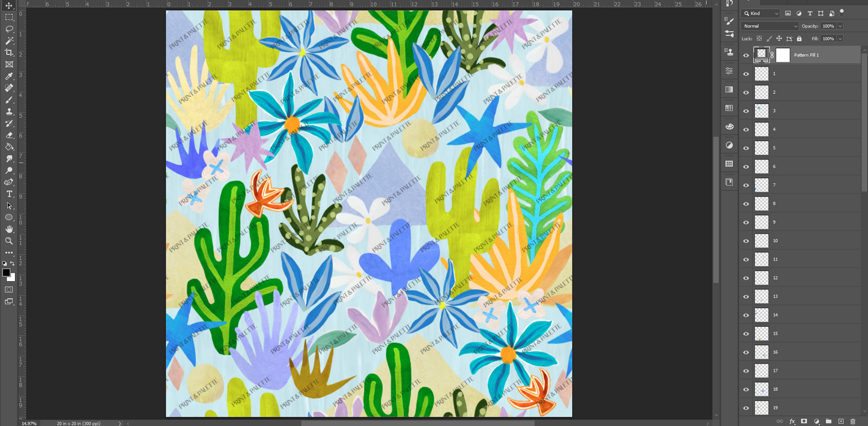
Task: Select the Move tool
Action: pyautogui.click(x=9, y=6)
